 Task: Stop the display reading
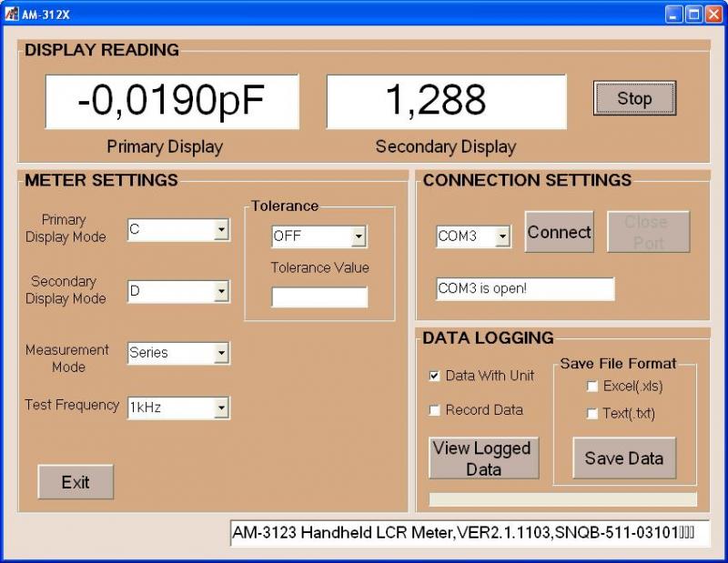tap(634, 98)
